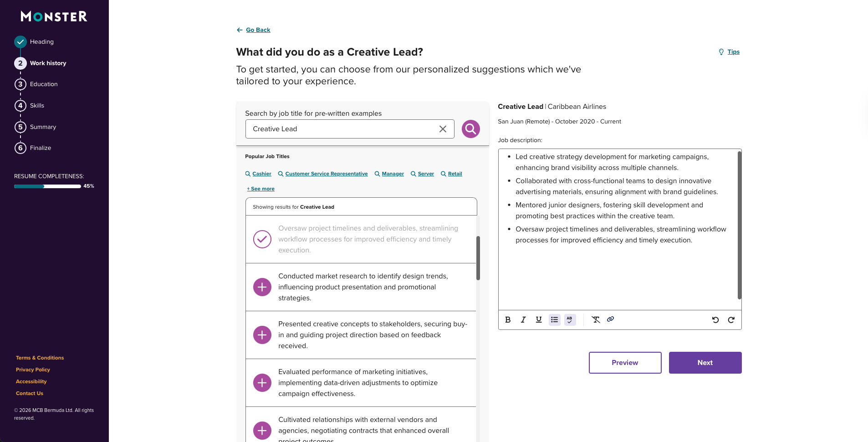This screenshot has width=868, height=442.
Task: Click the pink search magnifier button
Action: [471, 129]
